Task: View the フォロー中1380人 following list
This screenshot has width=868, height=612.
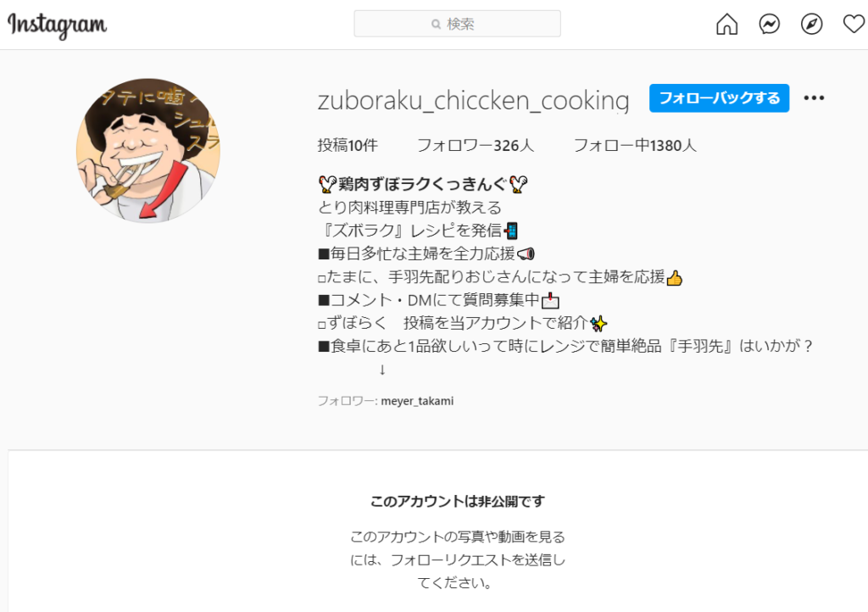Action: [635, 146]
